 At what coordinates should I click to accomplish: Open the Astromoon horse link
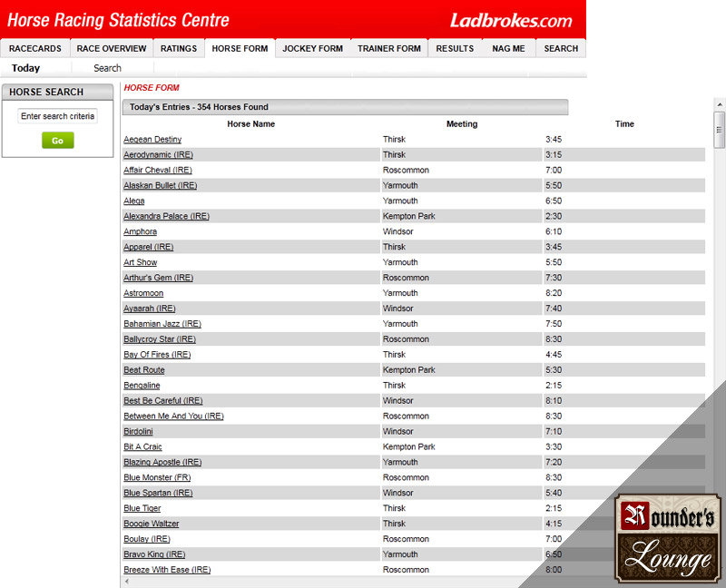point(143,293)
